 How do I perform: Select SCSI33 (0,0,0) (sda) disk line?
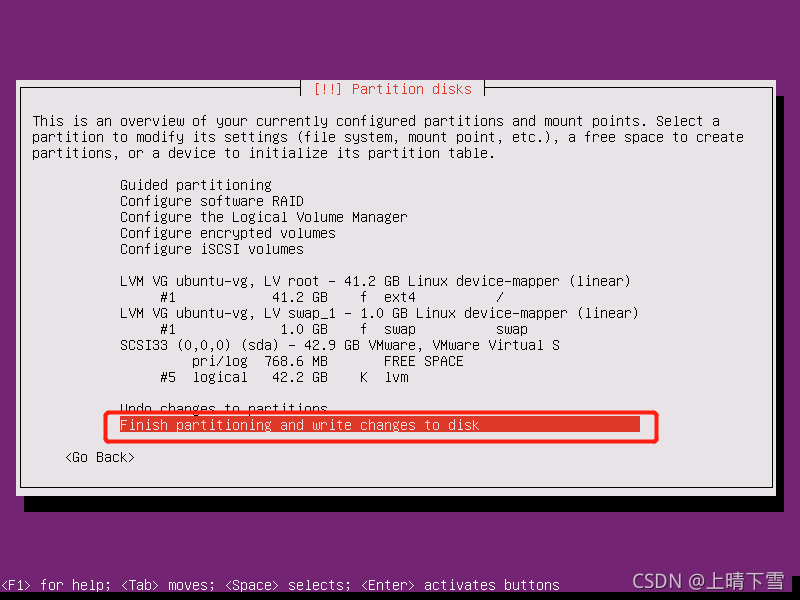[340, 345]
